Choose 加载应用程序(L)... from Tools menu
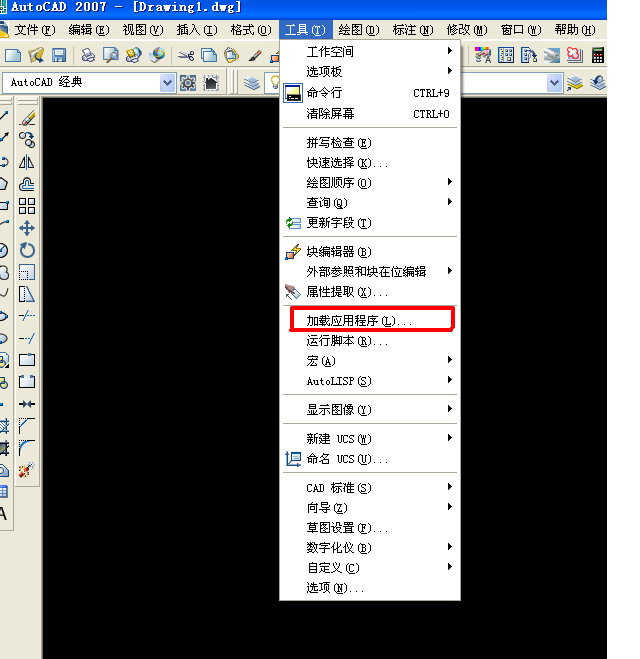640x659 pixels. click(x=370, y=321)
